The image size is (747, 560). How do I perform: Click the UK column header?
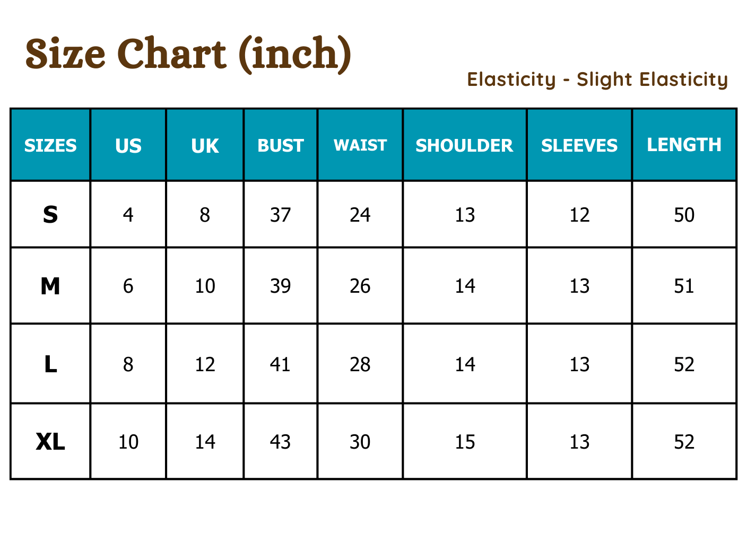pyautogui.click(x=205, y=145)
